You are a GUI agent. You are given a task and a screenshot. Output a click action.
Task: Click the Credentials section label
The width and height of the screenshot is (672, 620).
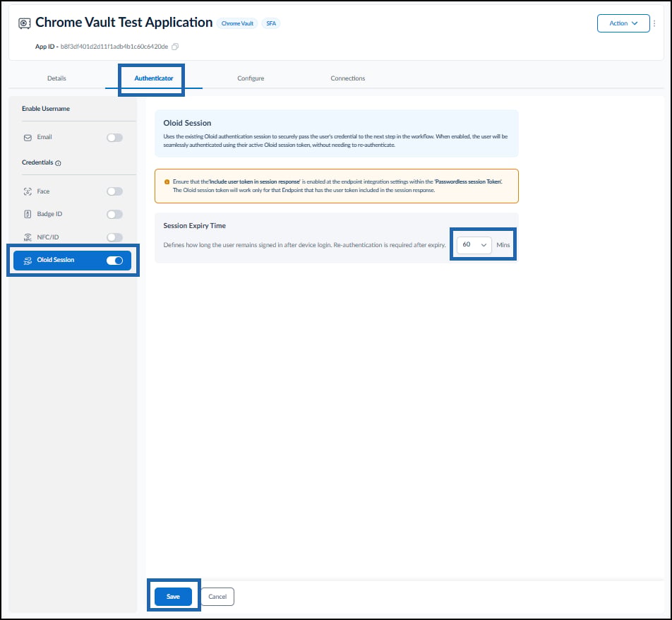tap(37, 162)
